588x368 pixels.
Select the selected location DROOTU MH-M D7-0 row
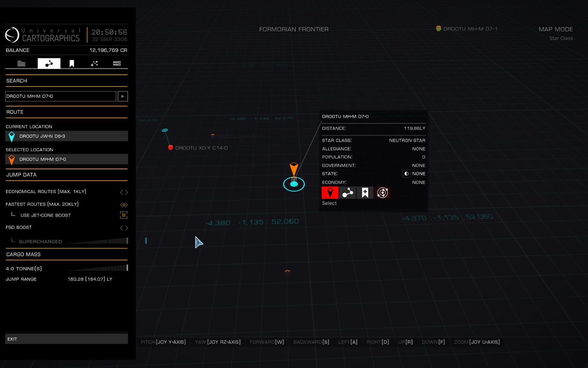point(66,159)
